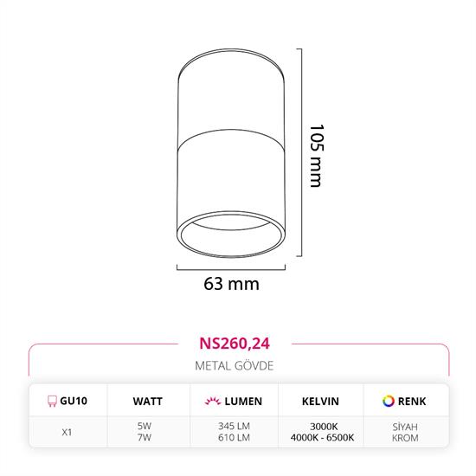Click the spotlight's bottom opening ring
The height and width of the screenshot is (476, 476).
pyautogui.click(x=231, y=235)
